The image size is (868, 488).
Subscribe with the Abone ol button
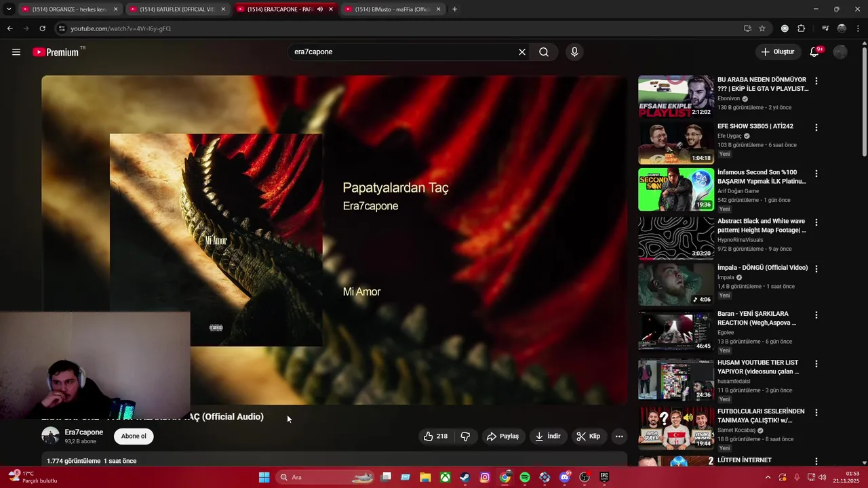(x=134, y=436)
